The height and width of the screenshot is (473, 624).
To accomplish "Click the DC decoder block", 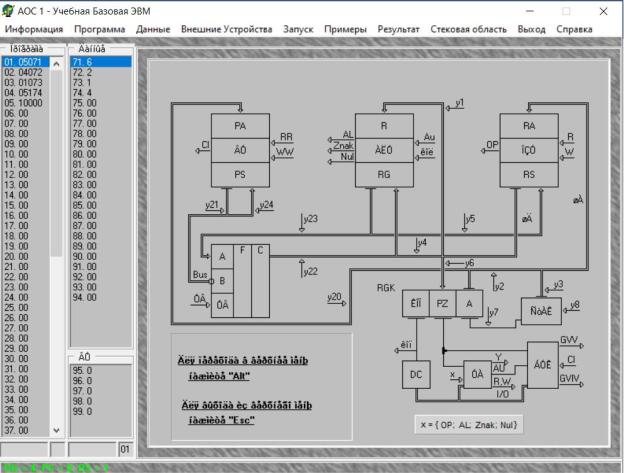I will tap(415, 374).
